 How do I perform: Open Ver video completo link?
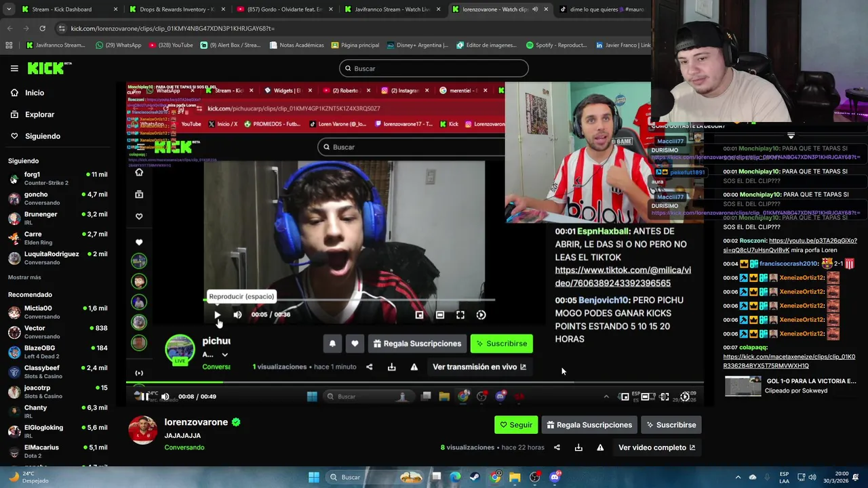click(656, 447)
